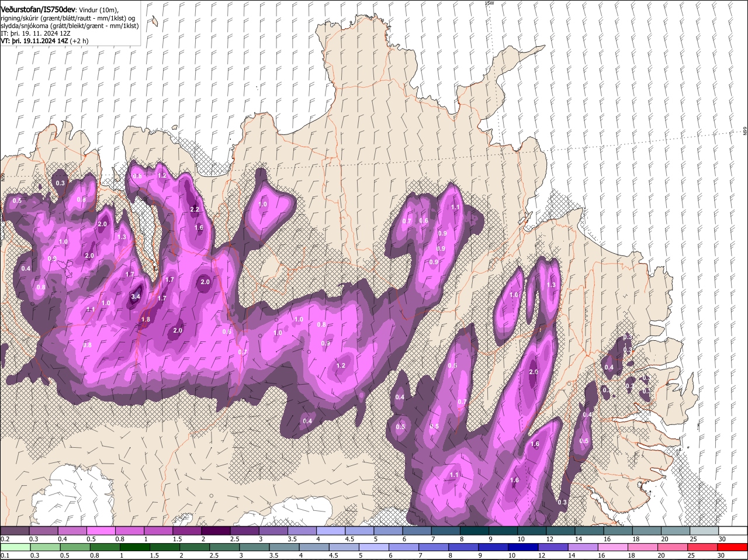Pick upper legend swatch above label 6
This screenshot has height=560, width=748.
[x=417, y=531]
